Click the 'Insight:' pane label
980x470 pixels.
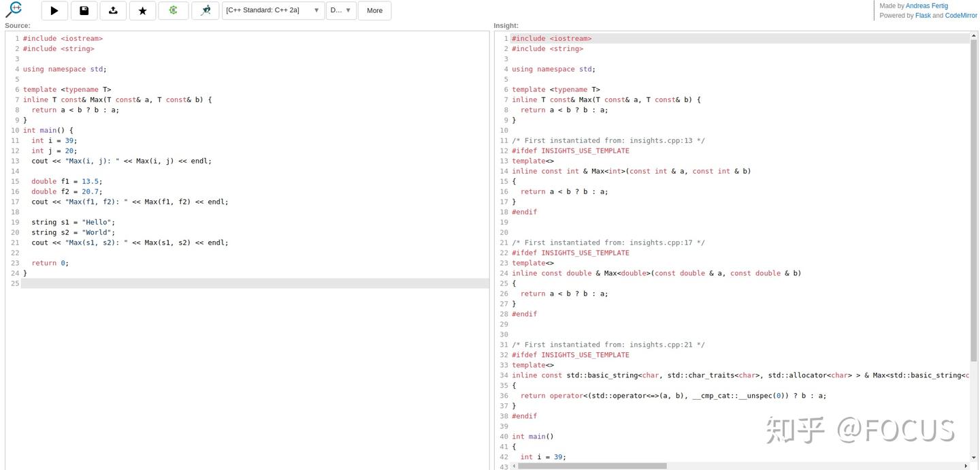click(x=506, y=26)
